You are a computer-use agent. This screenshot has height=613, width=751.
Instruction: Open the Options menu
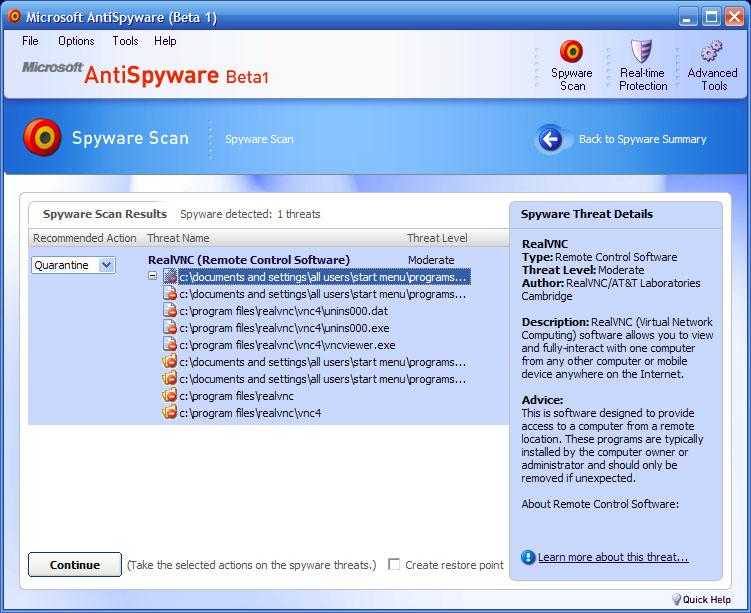[76, 41]
